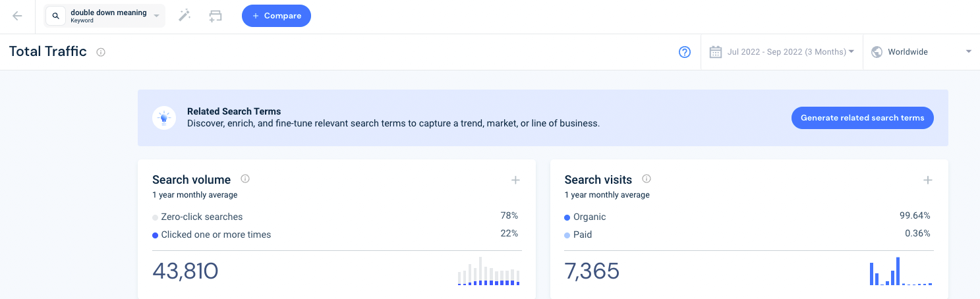Click the info icon beside Search visits
The image size is (980, 299).
(647, 179)
